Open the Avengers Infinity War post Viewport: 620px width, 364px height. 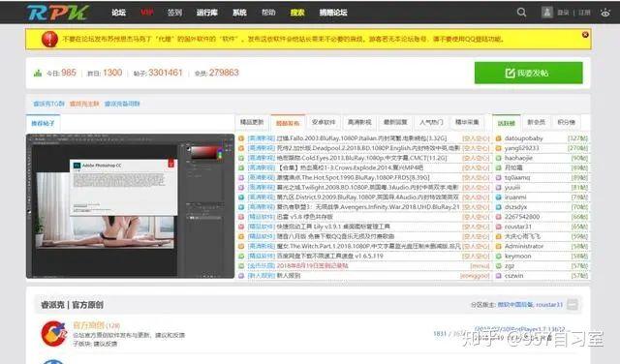pyautogui.click(x=368, y=207)
